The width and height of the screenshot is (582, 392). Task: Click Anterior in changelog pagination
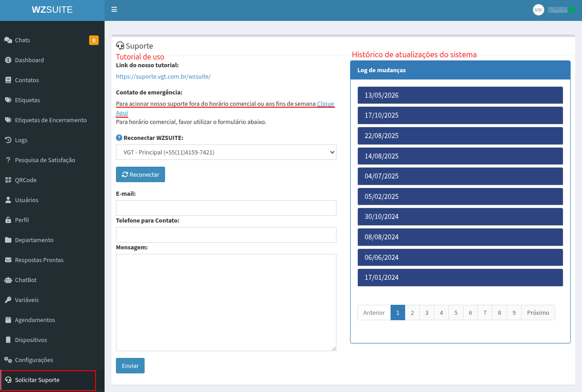pyautogui.click(x=374, y=313)
